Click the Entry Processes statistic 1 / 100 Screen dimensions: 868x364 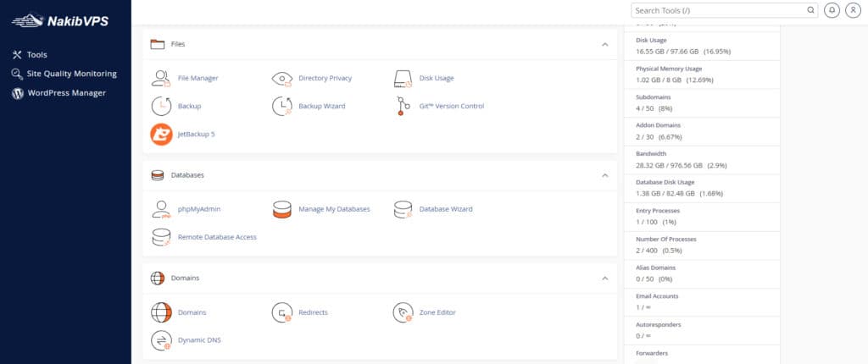tap(656, 223)
